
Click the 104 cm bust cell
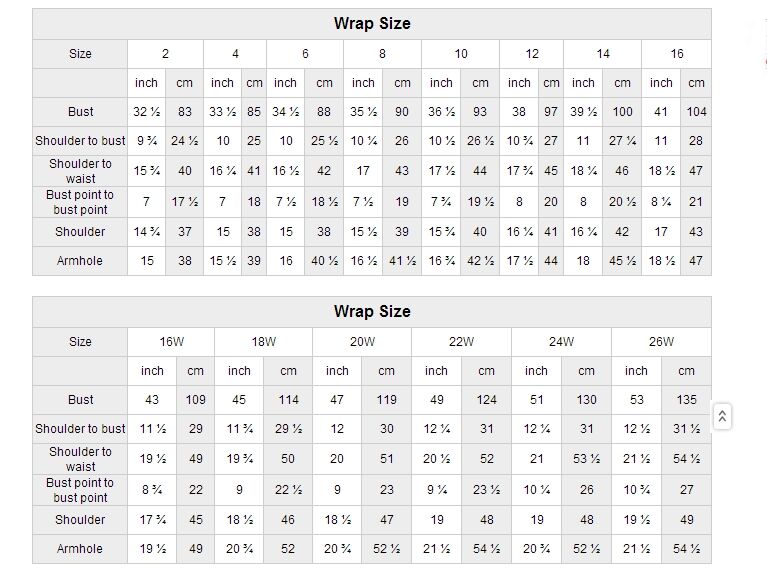[x=696, y=111]
